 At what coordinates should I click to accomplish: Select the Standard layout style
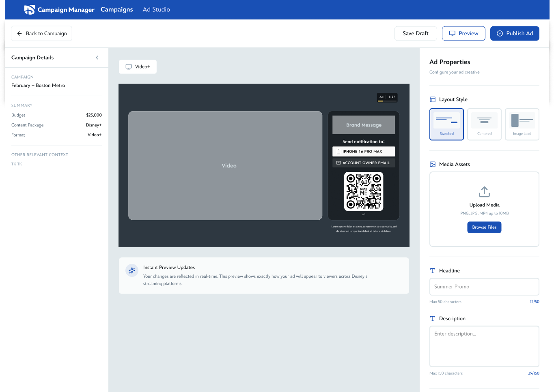click(446, 124)
